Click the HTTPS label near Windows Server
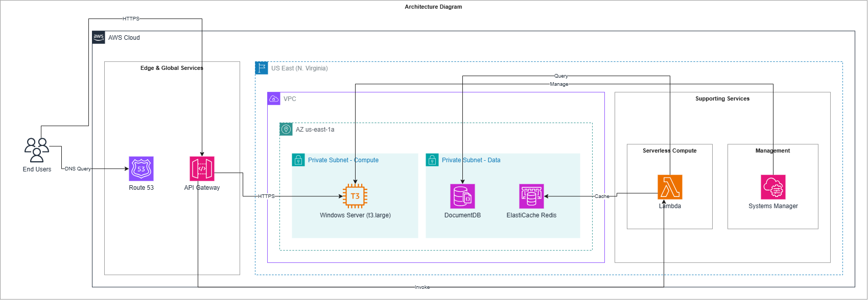Screen dimensions: 868x300 coord(266,196)
